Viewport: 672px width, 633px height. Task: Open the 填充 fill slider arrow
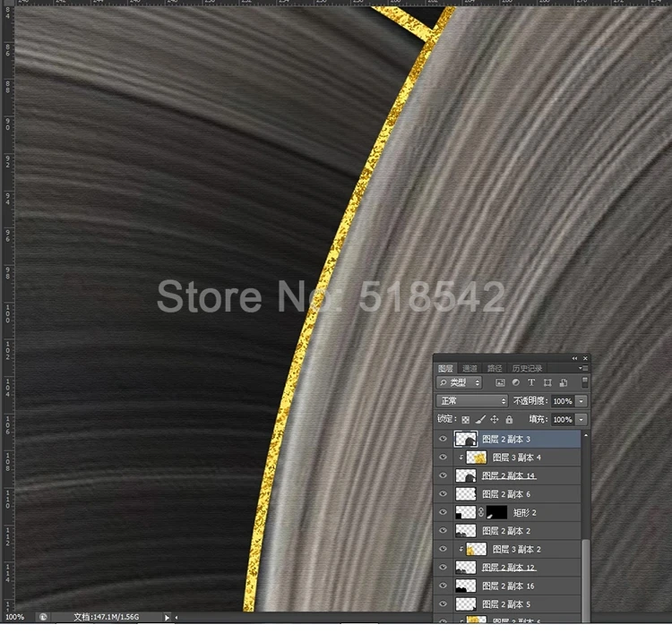(582, 419)
